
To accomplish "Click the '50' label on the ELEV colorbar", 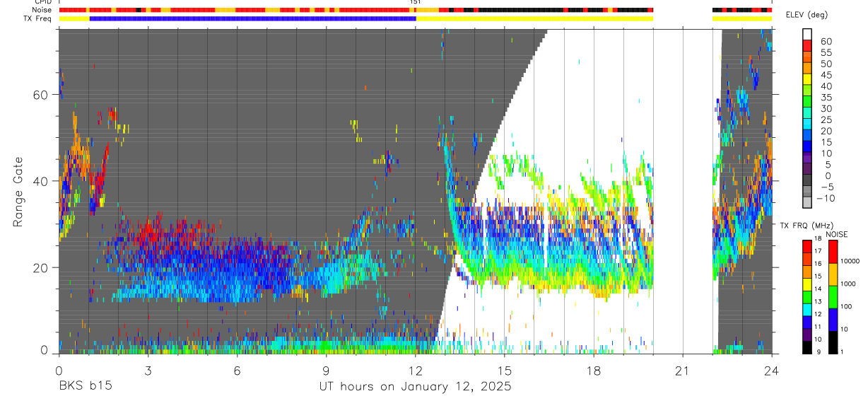I will tap(826, 64).
